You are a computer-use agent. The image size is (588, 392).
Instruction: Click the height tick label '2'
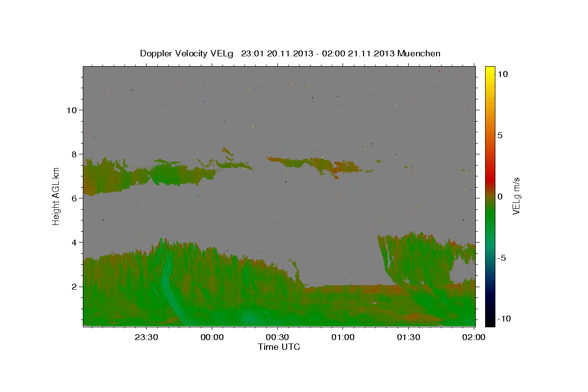[73, 287]
